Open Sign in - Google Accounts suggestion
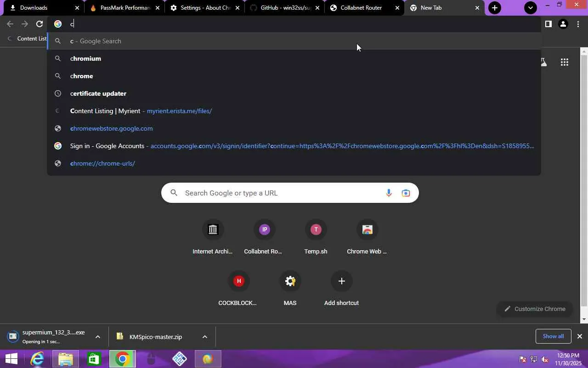Image resolution: width=588 pixels, height=368 pixels. (294, 146)
